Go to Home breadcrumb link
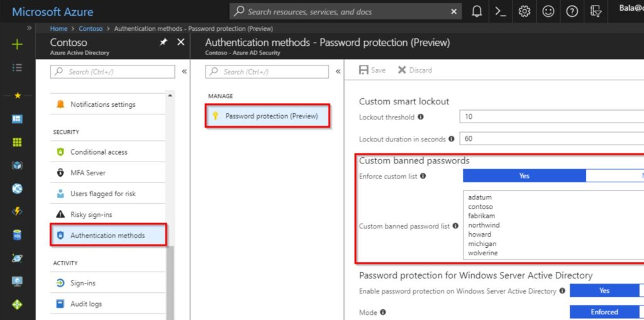 58,29
